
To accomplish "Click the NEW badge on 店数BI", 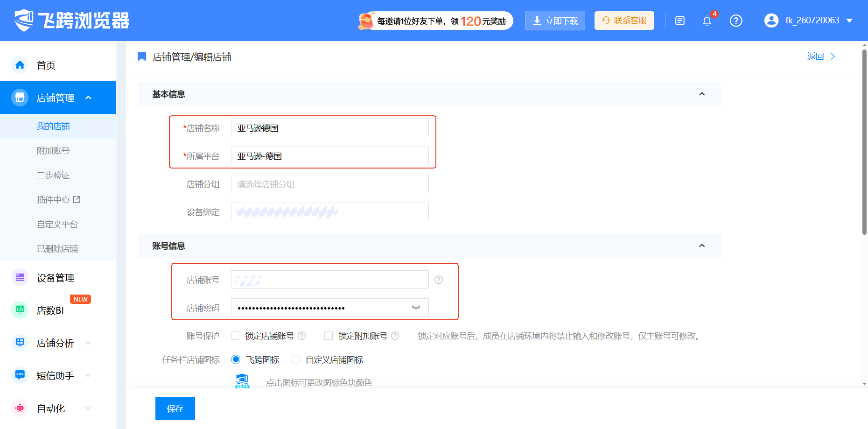I will (x=80, y=299).
